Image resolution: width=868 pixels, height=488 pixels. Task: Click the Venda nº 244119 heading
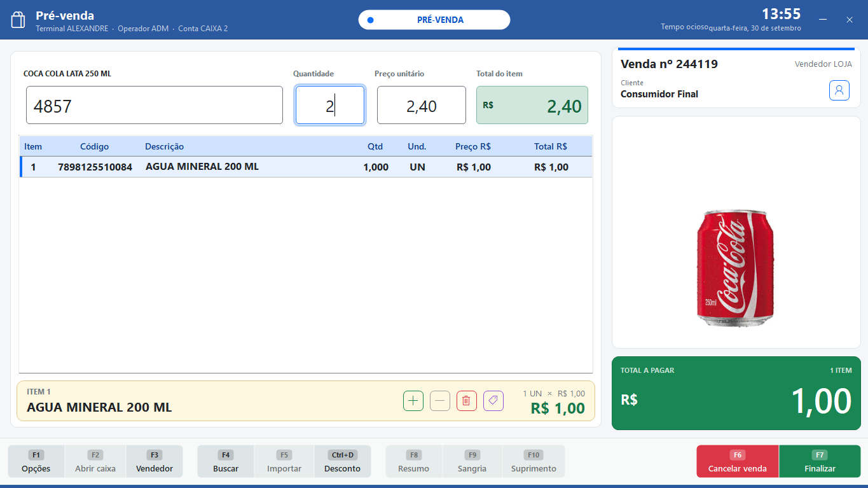[x=669, y=64]
